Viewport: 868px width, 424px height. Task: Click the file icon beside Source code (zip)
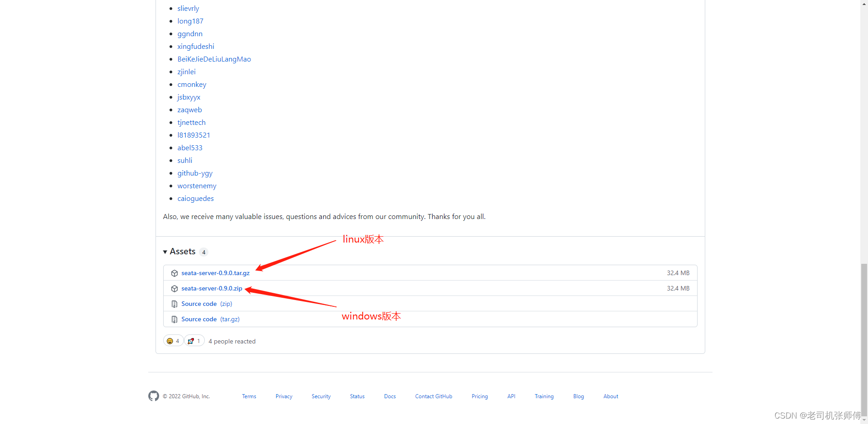pos(175,304)
